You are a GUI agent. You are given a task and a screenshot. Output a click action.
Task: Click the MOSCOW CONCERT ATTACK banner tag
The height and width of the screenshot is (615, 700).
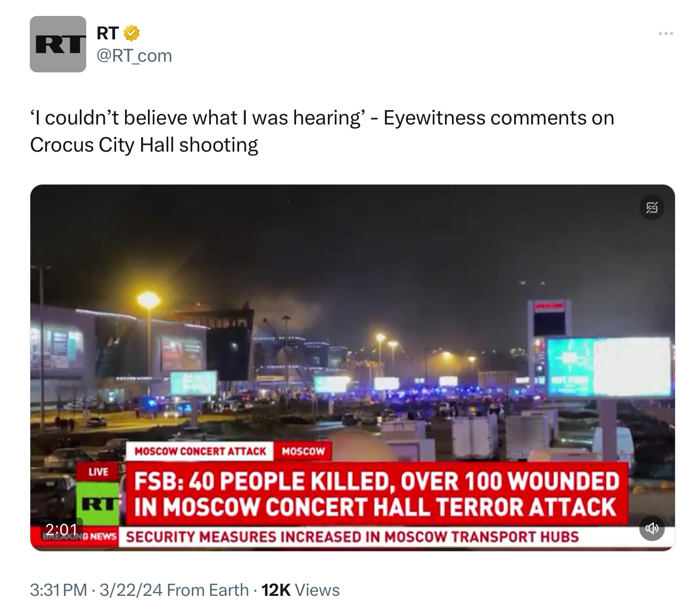click(200, 451)
